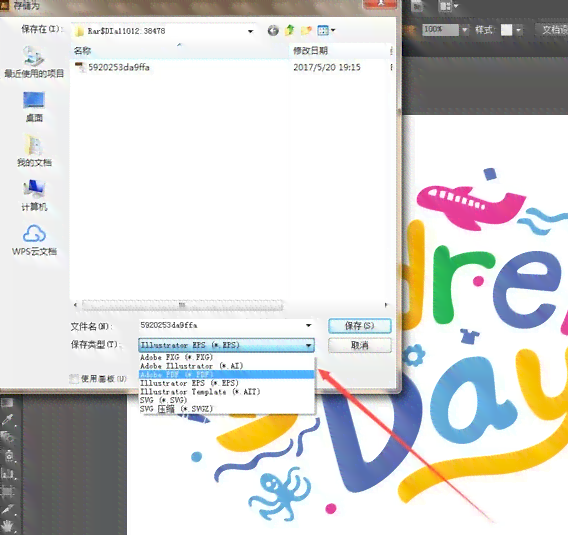Go up one folder level
Image resolution: width=568 pixels, height=535 pixels.
point(289,30)
